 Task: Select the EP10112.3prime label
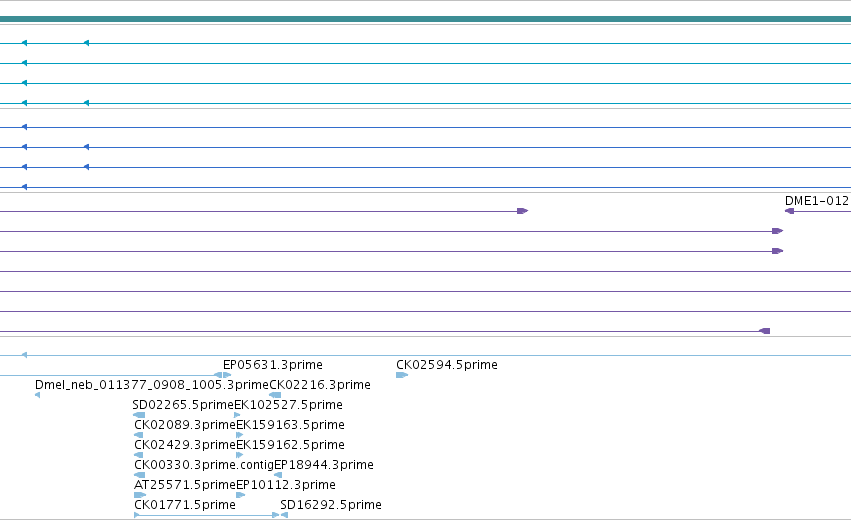pyautogui.click(x=286, y=485)
